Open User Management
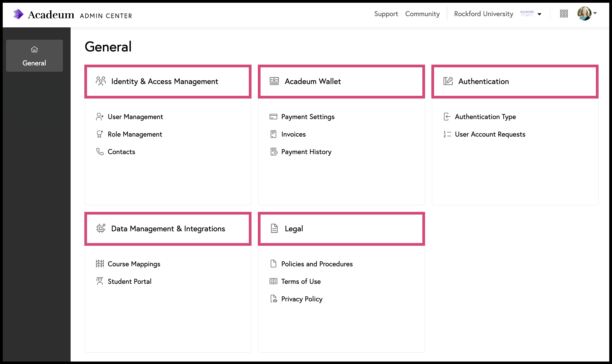This screenshot has width=612, height=364. click(x=135, y=117)
